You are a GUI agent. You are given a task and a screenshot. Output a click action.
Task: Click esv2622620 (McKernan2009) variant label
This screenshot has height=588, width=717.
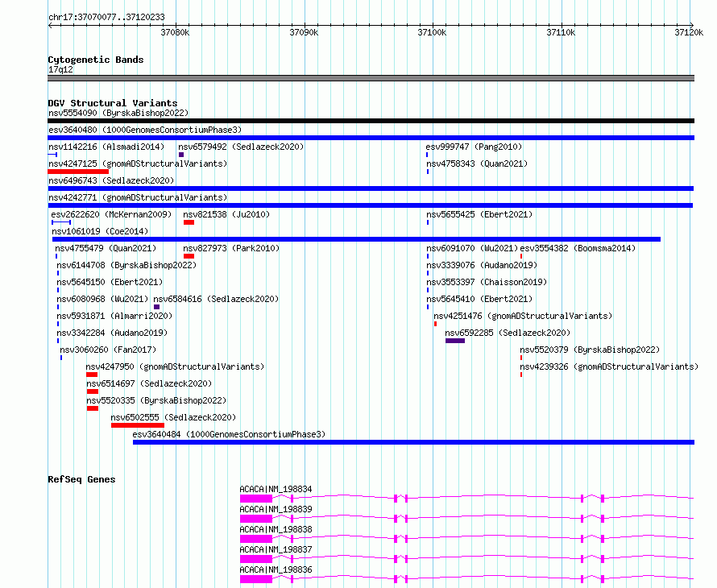(x=111, y=214)
